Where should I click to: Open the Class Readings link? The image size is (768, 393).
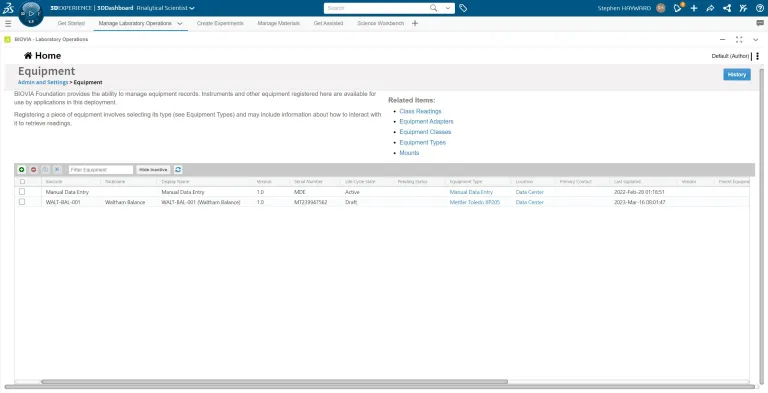point(420,111)
